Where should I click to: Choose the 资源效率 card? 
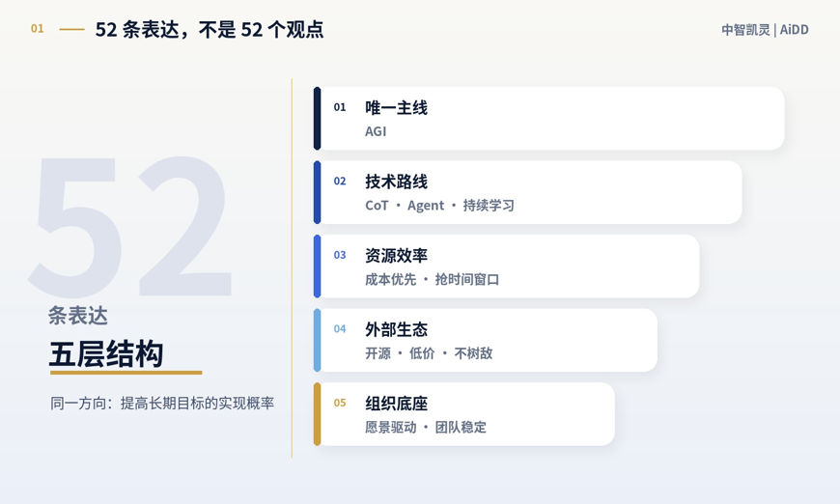coord(506,266)
